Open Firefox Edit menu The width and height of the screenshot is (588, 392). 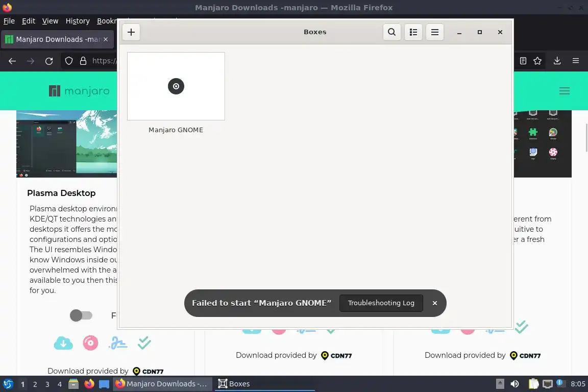29,21
